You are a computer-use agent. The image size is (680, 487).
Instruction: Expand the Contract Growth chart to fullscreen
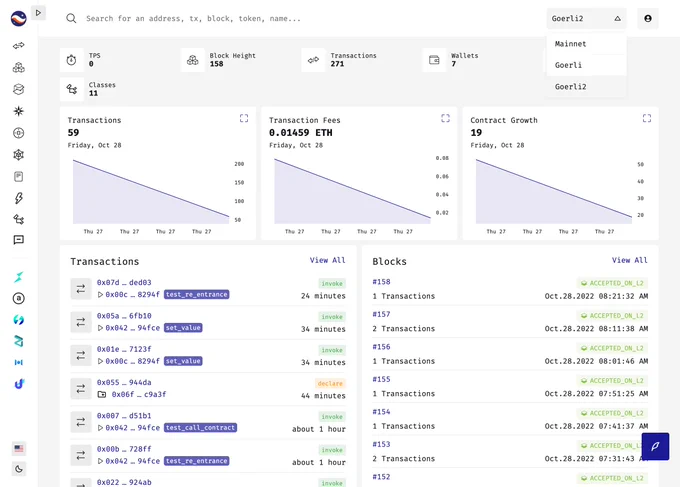coord(647,118)
